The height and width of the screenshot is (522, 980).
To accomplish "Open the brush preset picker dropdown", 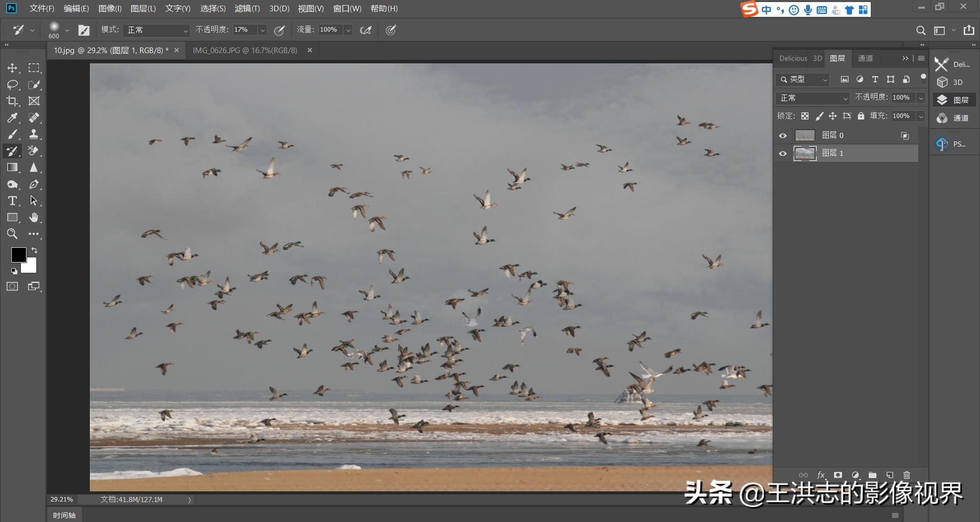I will pyautogui.click(x=67, y=30).
